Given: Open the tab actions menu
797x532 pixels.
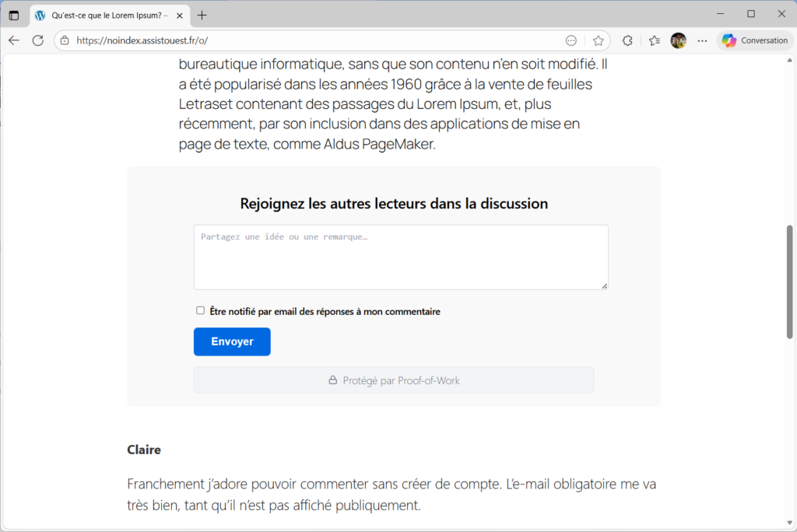Looking at the screenshot, I should (13, 15).
